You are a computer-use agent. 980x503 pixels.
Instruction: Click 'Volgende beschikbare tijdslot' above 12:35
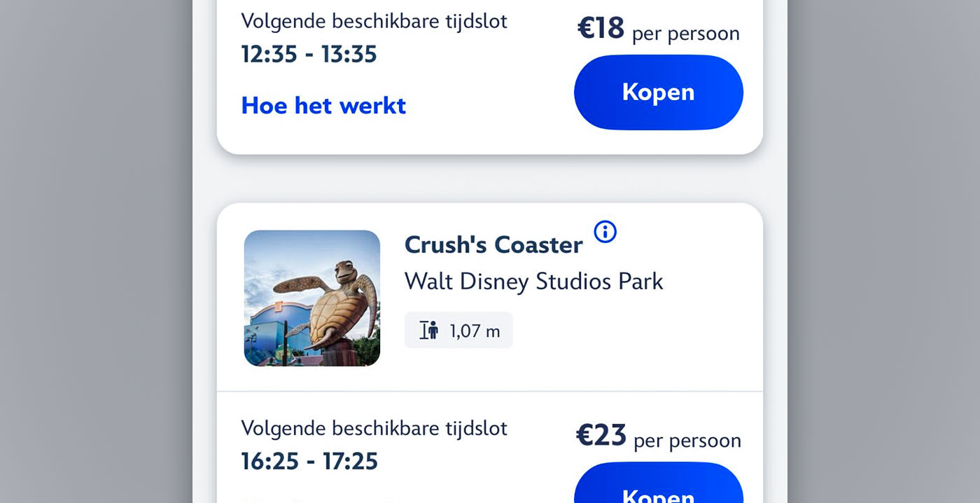[374, 21]
